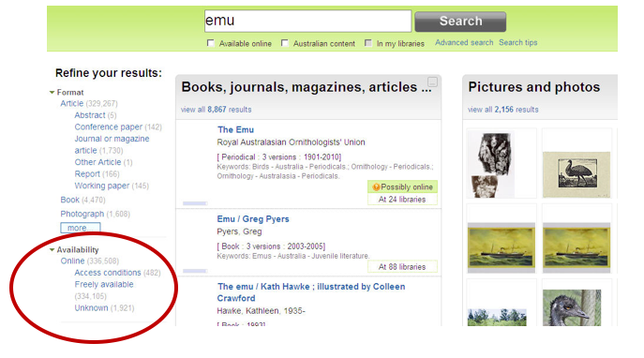644x358 pixels.
Task: Filter by Online availability
Action: pyautogui.click(x=72, y=261)
